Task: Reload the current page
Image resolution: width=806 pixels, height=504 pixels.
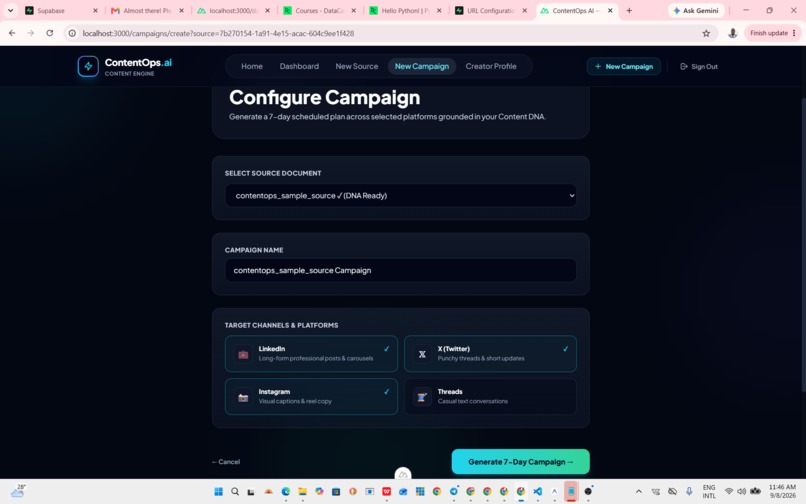Action: 49,33
